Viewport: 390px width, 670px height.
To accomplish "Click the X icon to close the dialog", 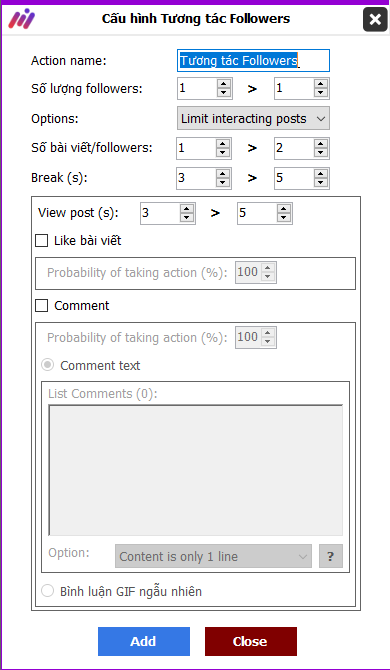I will tap(375, 20).
